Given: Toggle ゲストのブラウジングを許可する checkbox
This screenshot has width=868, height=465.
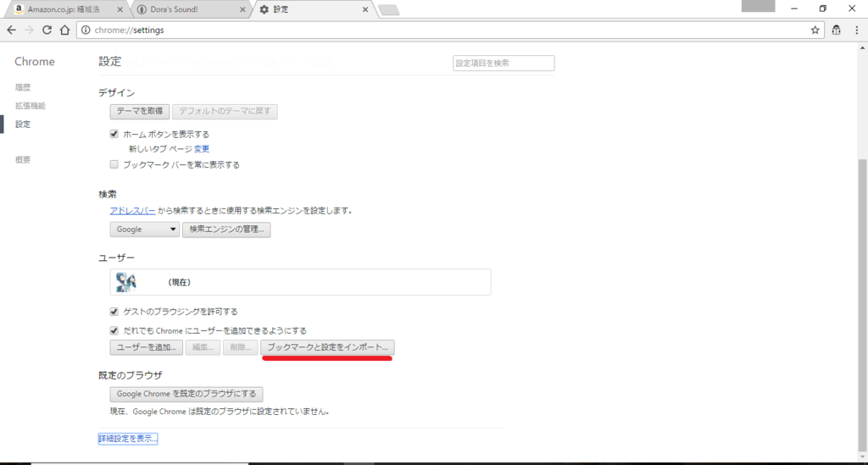Looking at the screenshot, I should (114, 312).
